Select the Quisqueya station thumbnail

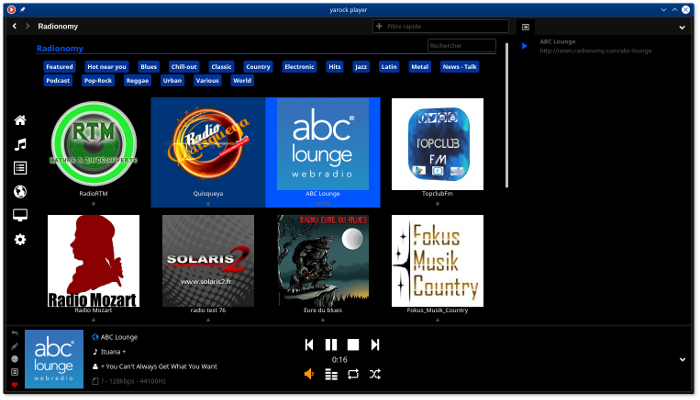(x=208, y=144)
